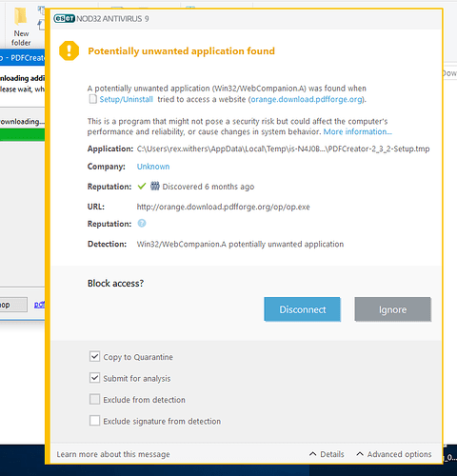
Task: Uncheck Copy to Quarantine checkbox
Action: tap(94, 356)
